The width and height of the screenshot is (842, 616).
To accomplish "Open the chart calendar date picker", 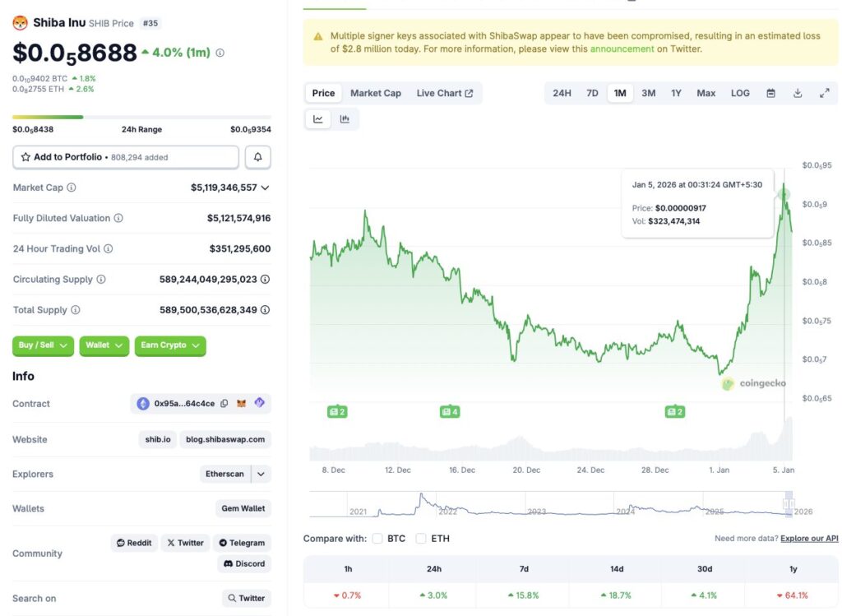I will 770,94.
